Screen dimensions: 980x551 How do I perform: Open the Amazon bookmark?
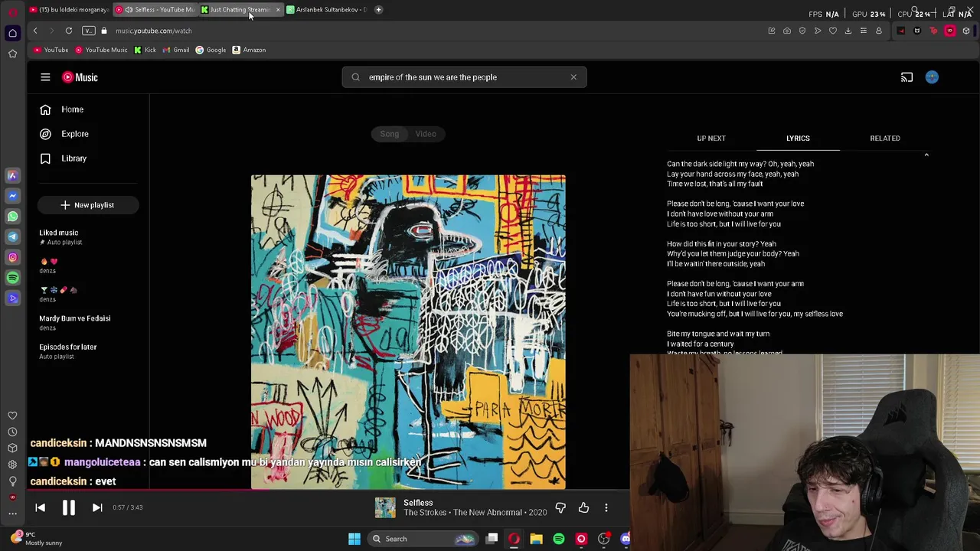click(249, 50)
